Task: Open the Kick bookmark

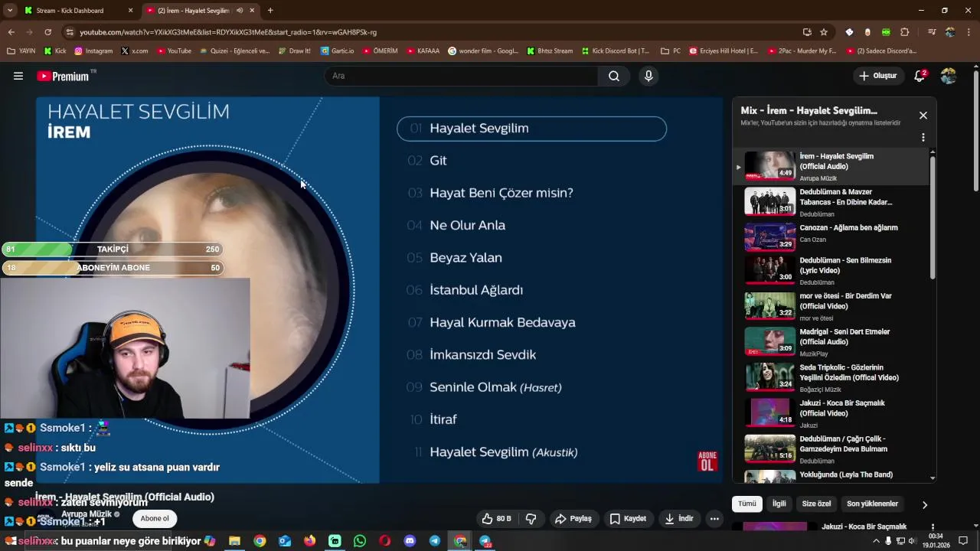Action: 55,51
